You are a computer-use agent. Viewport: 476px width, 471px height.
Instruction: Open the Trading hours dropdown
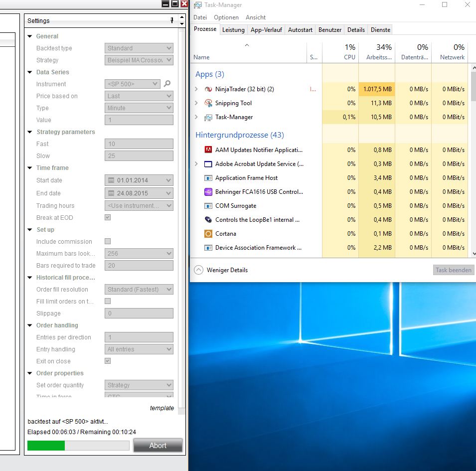139,205
